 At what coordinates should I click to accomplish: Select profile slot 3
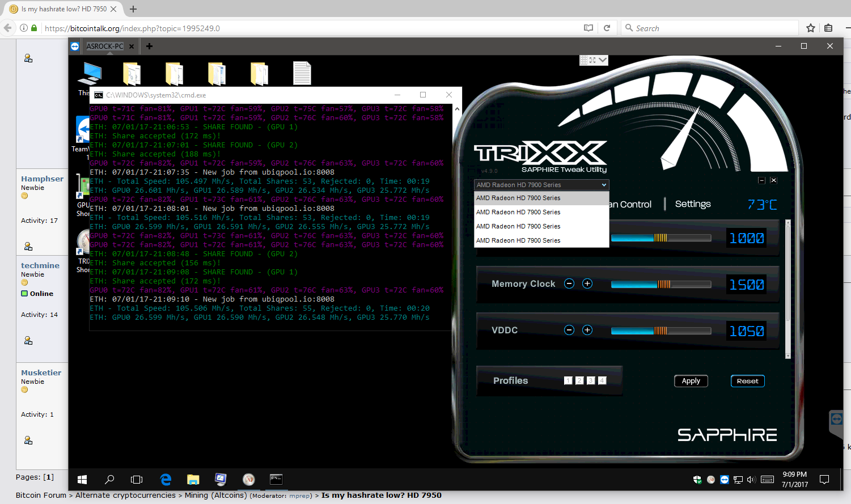(x=591, y=380)
